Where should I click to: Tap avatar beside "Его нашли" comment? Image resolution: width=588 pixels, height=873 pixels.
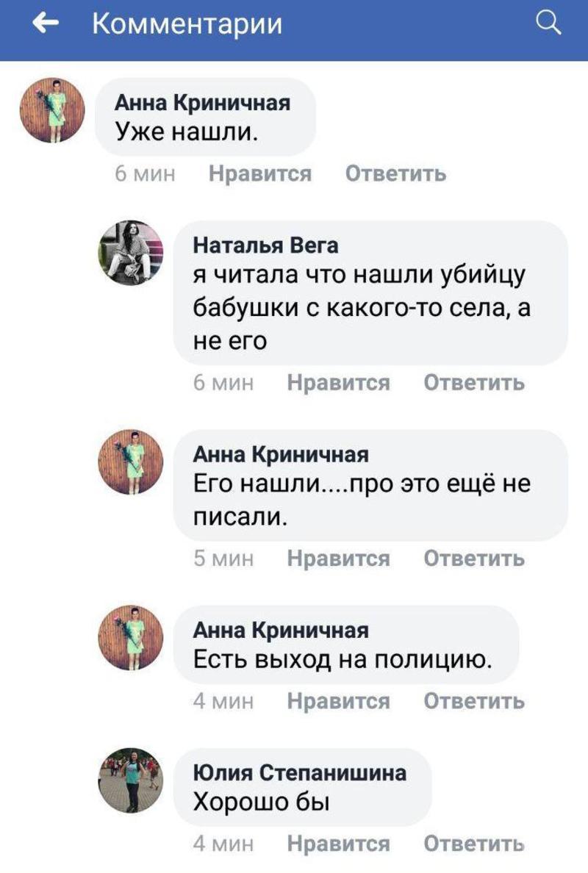click(130, 461)
